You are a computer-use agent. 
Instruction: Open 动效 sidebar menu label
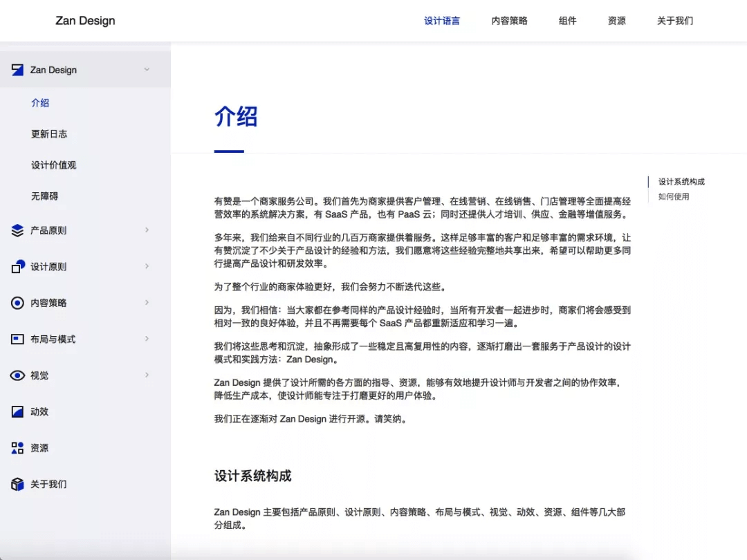[39, 411]
